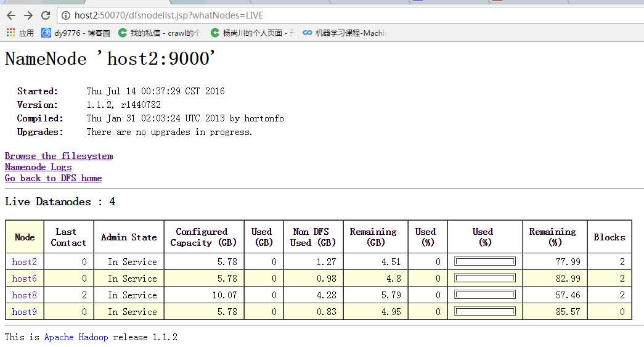Open the dy9776 博客园 bookmark
The width and height of the screenshot is (644, 347).
tap(76, 33)
